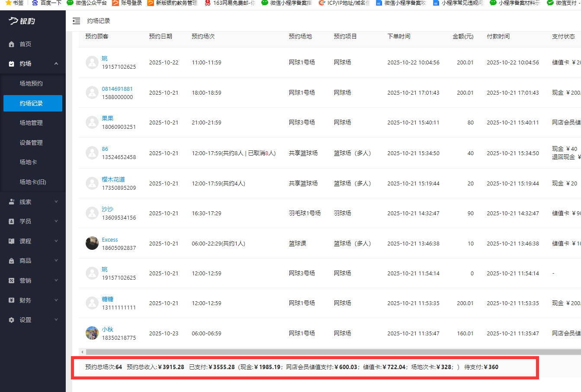Collapse the 约场 menu chevron
581x392 pixels.
pyautogui.click(x=56, y=64)
